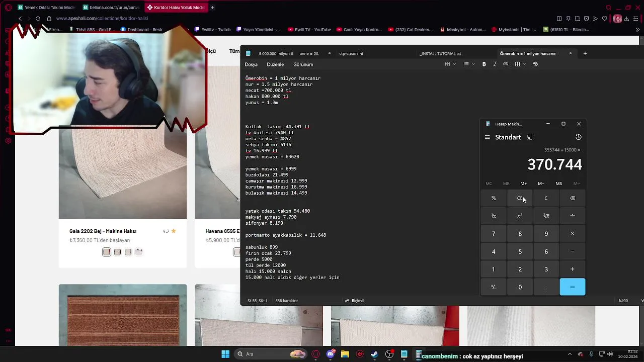Open Ewill TV - YouTube bookmark
This screenshot has width=644, height=362.
coord(309,30)
